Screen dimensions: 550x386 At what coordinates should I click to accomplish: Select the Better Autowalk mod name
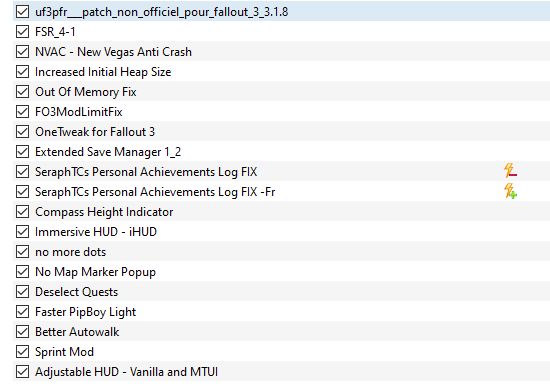(x=77, y=332)
